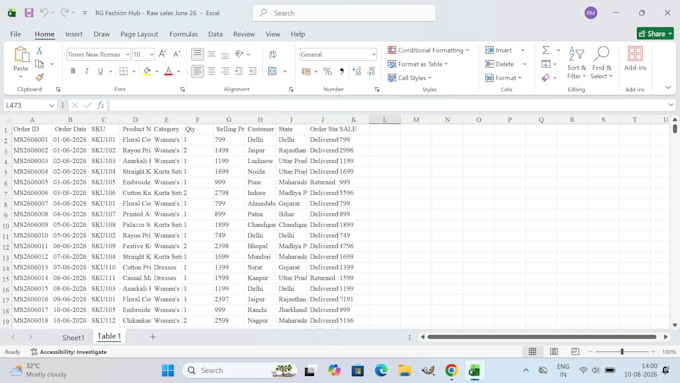Viewport: 680px width, 383px height.
Task: Toggle Align Left
Action: (x=197, y=71)
